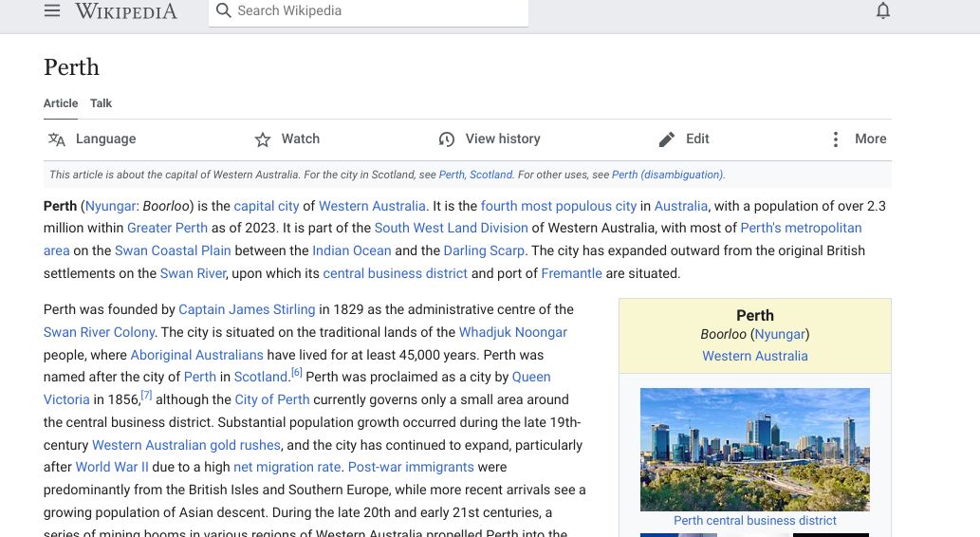The image size is (980, 537).
Task: Open the More vertical dots menu
Action: click(836, 139)
